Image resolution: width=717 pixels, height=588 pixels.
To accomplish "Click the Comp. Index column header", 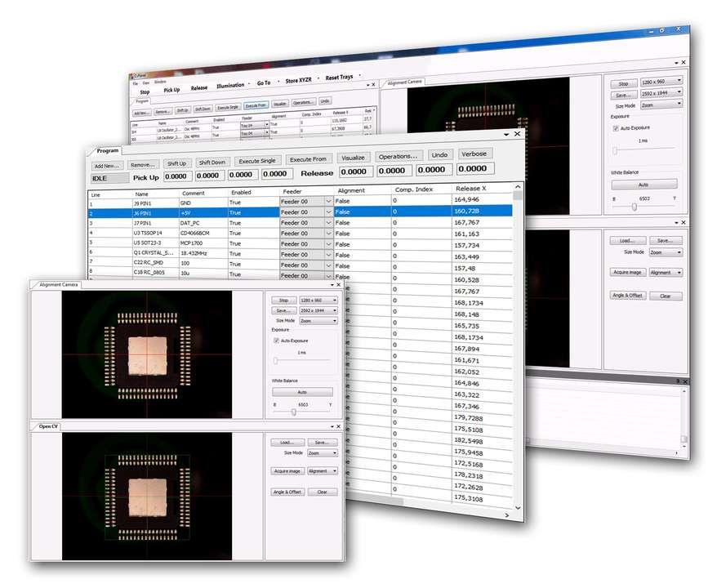I will point(413,189).
